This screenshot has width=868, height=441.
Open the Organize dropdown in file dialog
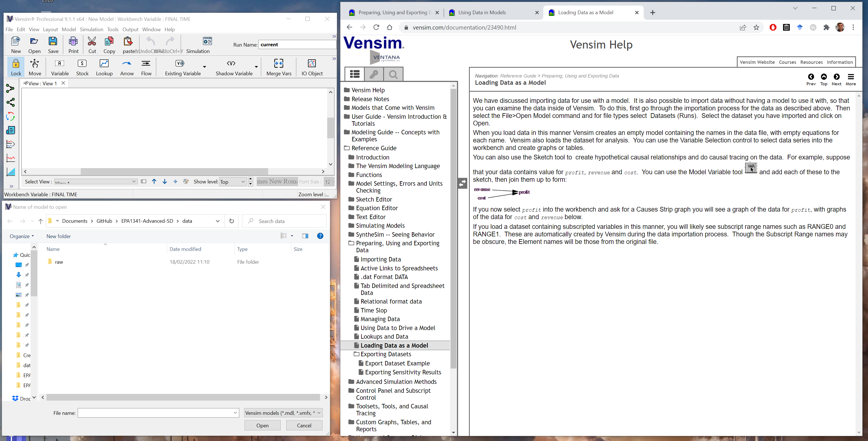tap(22, 236)
